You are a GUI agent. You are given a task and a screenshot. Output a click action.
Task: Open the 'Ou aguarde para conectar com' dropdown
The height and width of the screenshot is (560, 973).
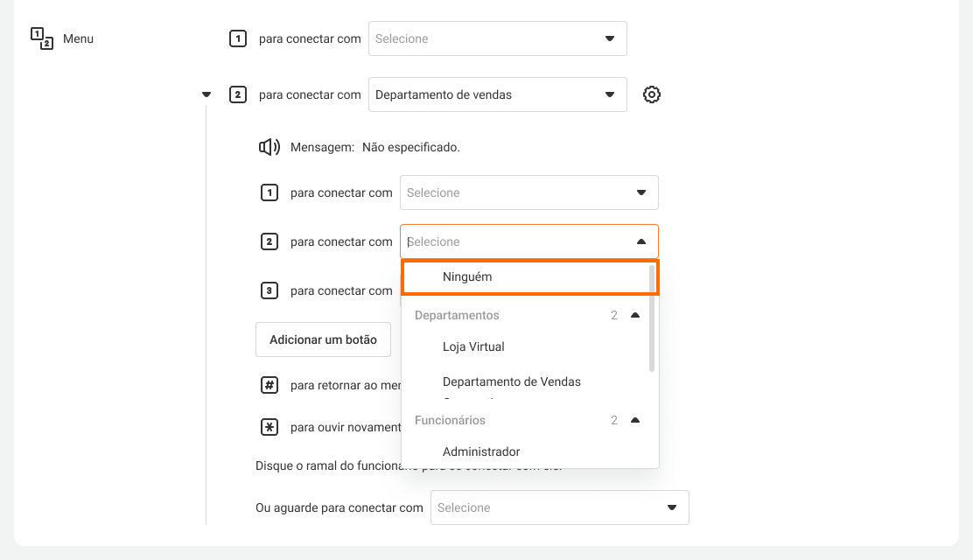coord(559,507)
